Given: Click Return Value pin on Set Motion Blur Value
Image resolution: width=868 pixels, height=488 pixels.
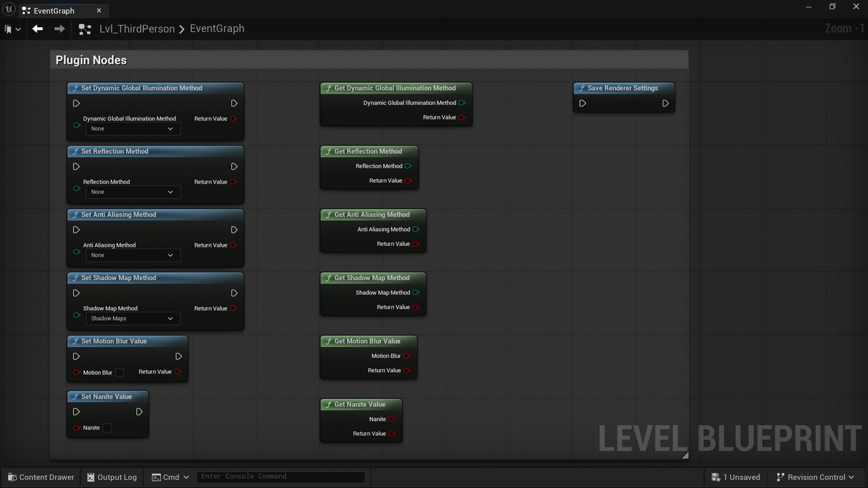Looking at the screenshot, I should 178,371.
